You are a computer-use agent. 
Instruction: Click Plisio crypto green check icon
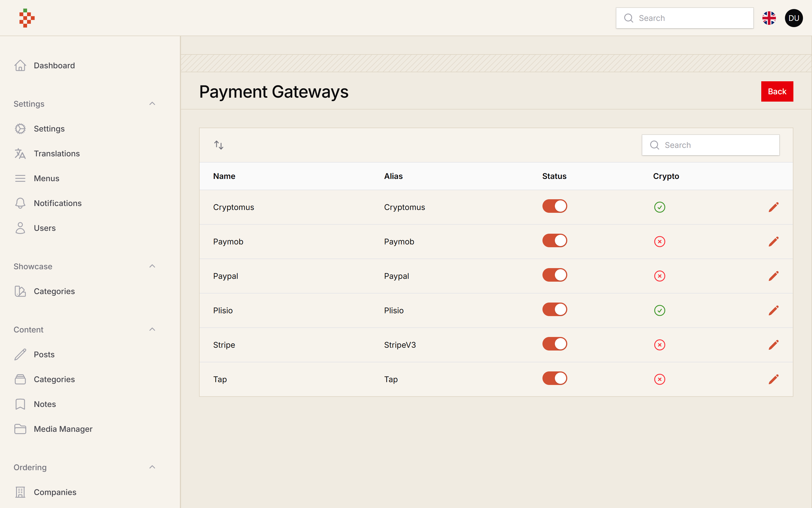point(659,310)
